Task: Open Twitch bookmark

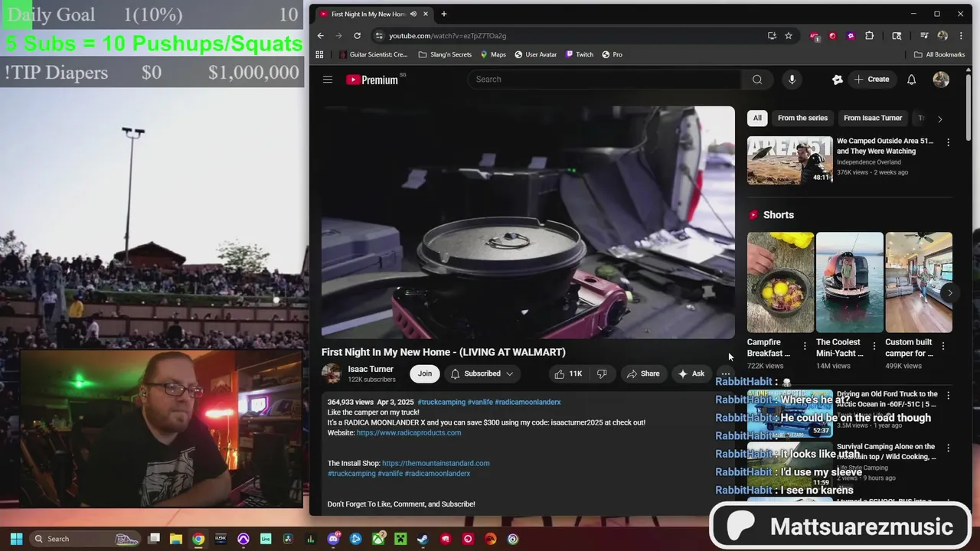Action: pos(580,54)
